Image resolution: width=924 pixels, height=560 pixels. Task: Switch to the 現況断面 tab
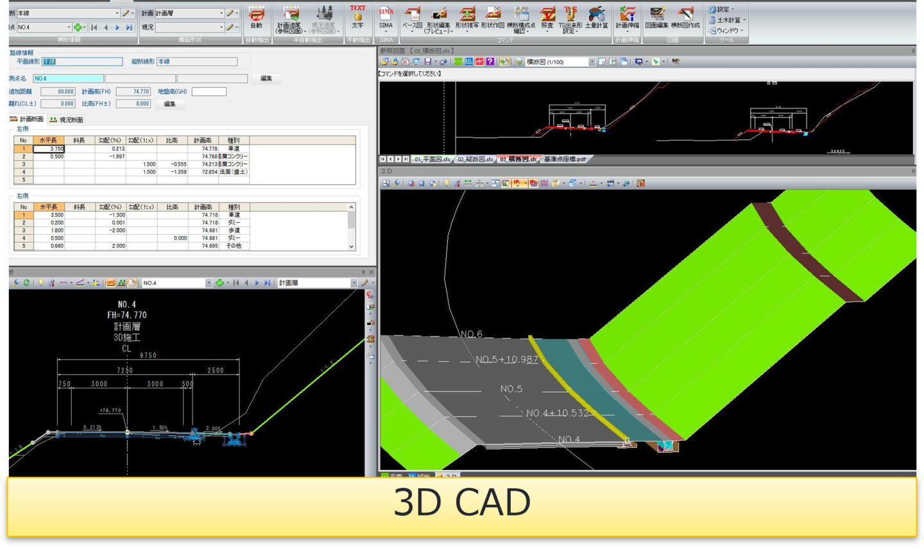click(67, 120)
